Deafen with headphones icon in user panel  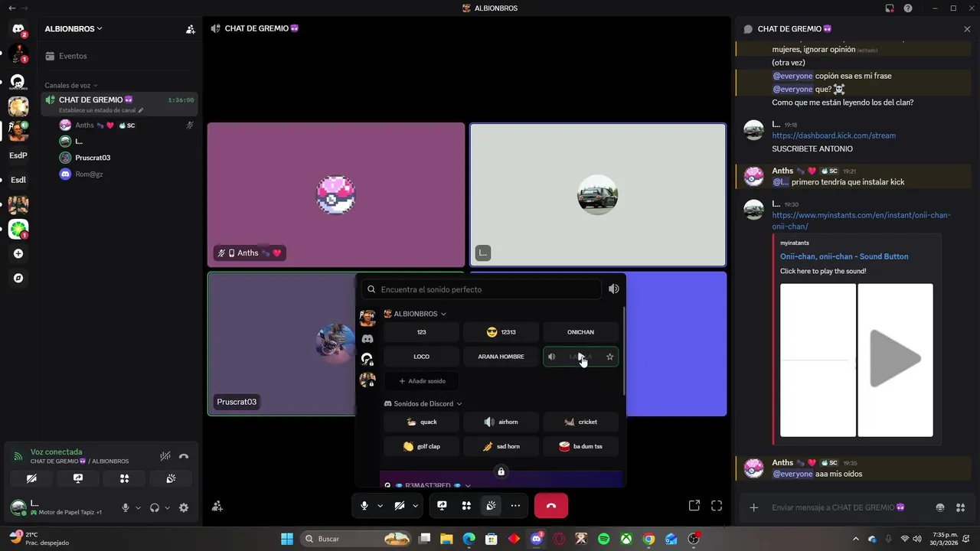tap(155, 507)
